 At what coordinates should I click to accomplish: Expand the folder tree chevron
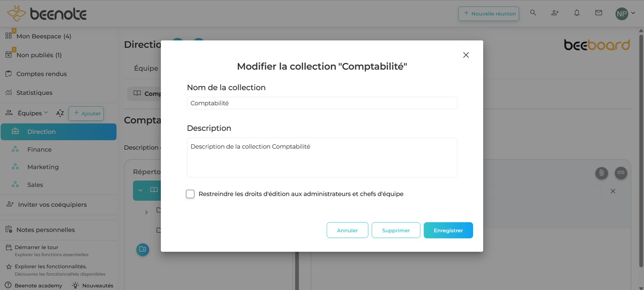point(146,212)
